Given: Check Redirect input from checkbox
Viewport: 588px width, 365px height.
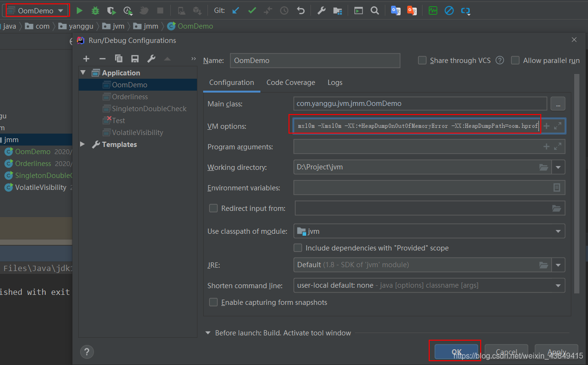Looking at the screenshot, I should 213,208.
